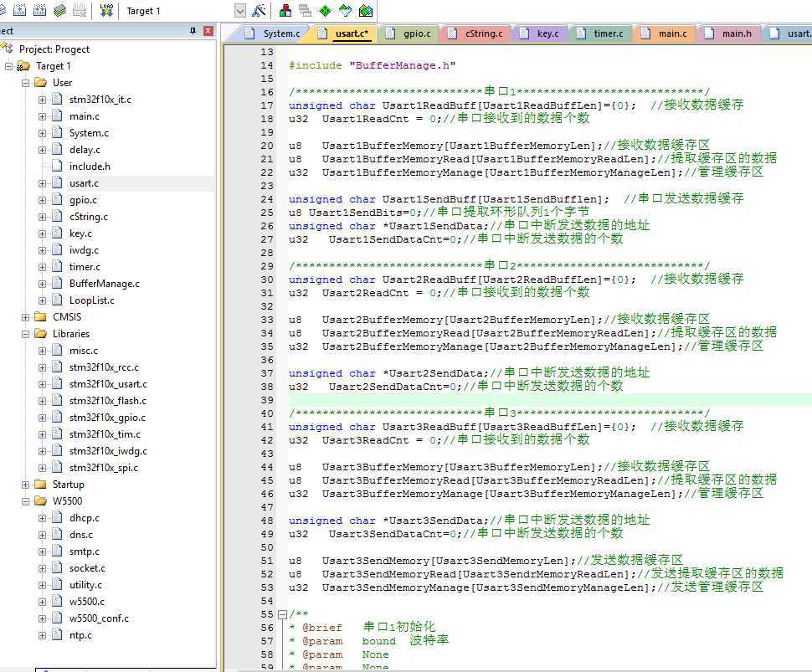Select main.c in the User group
Image resolution: width=812 pixels, height=672 pixels.
click(x=85, y=116)
